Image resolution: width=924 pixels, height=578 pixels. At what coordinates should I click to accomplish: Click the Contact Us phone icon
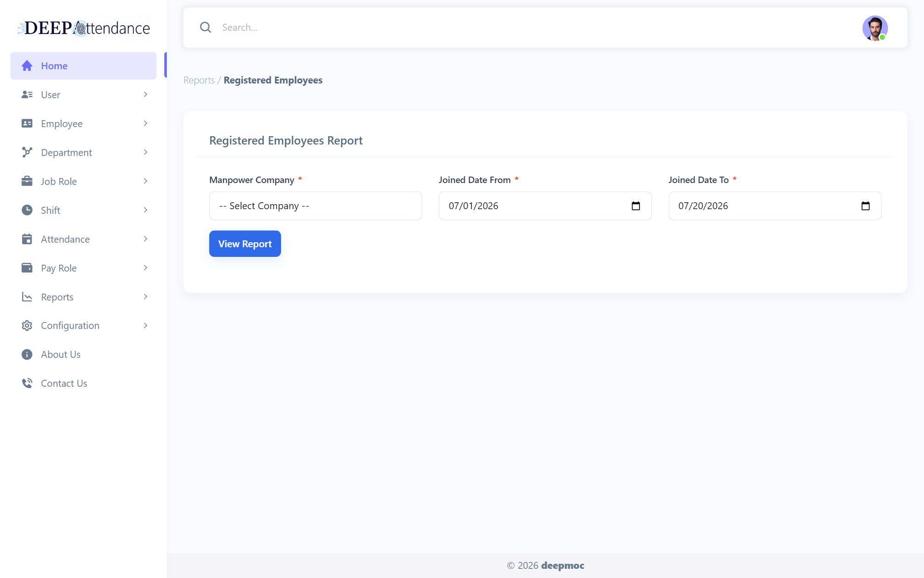(x=27, y=383)
